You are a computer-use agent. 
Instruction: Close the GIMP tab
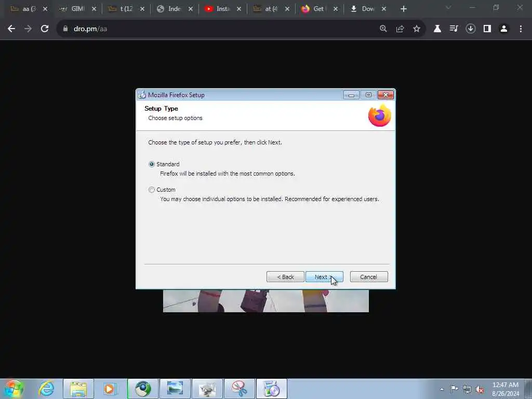94,9
